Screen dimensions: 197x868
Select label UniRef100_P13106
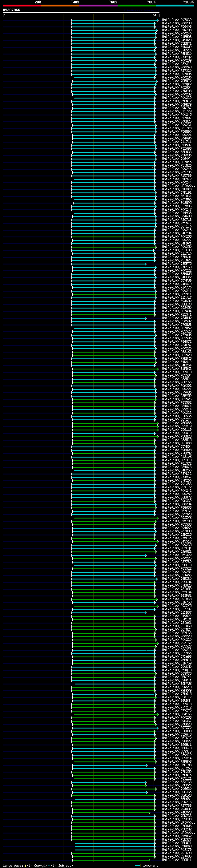click(176, 457)
